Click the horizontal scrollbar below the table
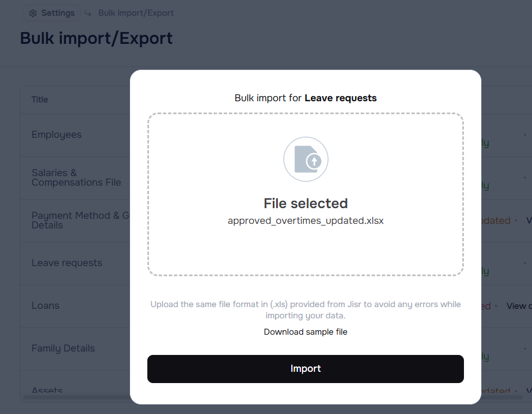 76,398
